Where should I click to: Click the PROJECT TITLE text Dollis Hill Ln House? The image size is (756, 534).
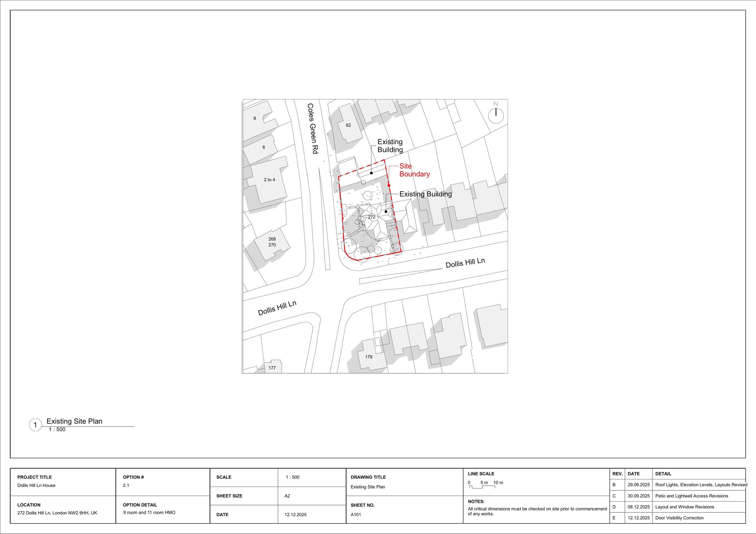click(37, 485)
